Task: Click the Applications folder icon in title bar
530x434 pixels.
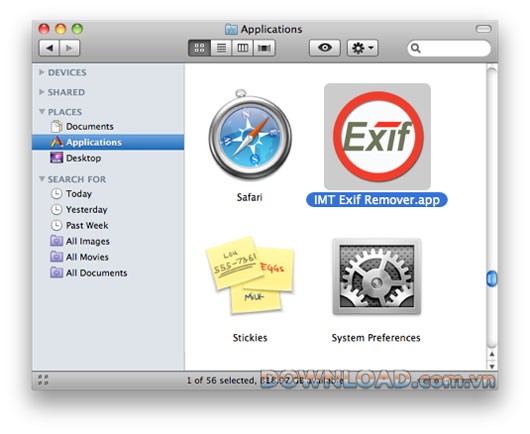Action: pyautogui.click(x=231, y=29)
